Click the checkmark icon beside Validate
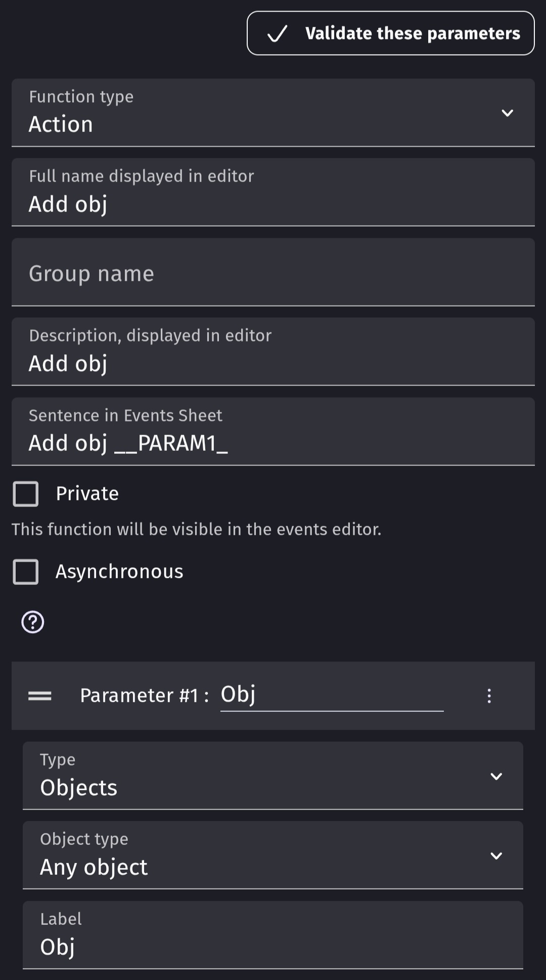546x980 pixels. (277, 34)
